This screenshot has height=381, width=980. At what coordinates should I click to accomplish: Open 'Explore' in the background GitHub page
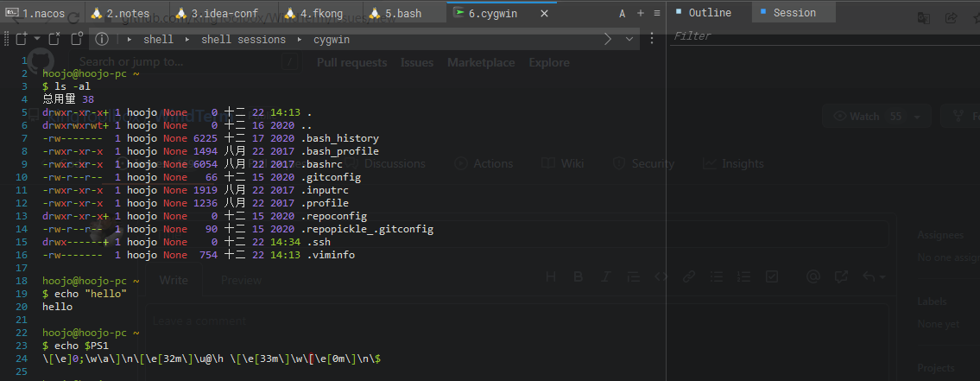click(549, 62)
